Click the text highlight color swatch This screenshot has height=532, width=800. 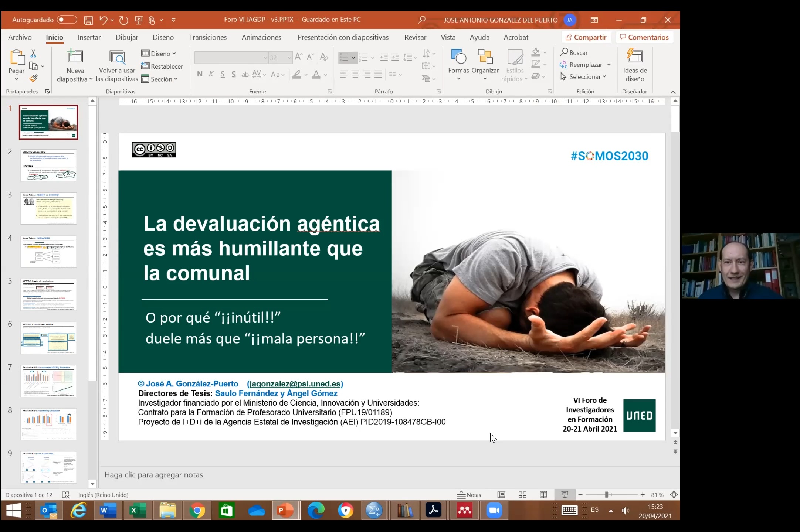tap(296, 74)
